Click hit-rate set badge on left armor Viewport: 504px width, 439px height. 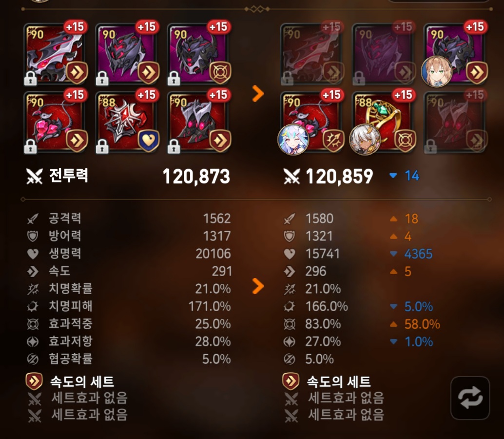[220, 72]
